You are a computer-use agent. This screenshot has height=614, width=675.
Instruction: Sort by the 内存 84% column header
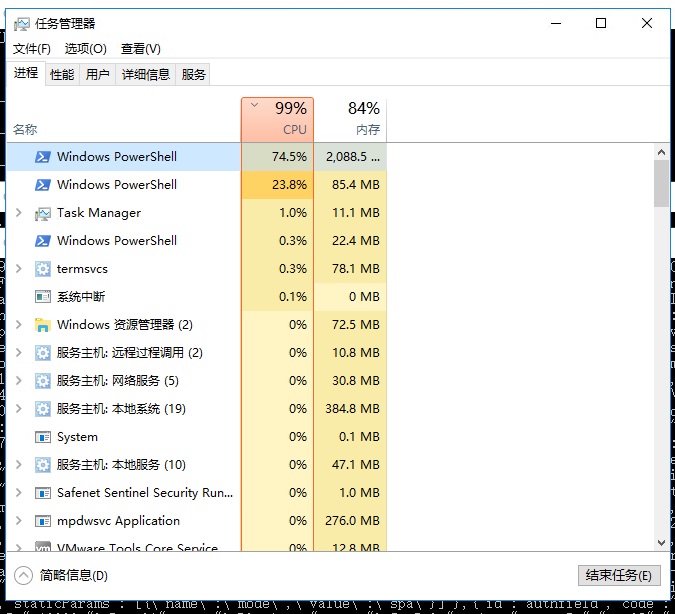pyautogui.click(x=350, y=120)
